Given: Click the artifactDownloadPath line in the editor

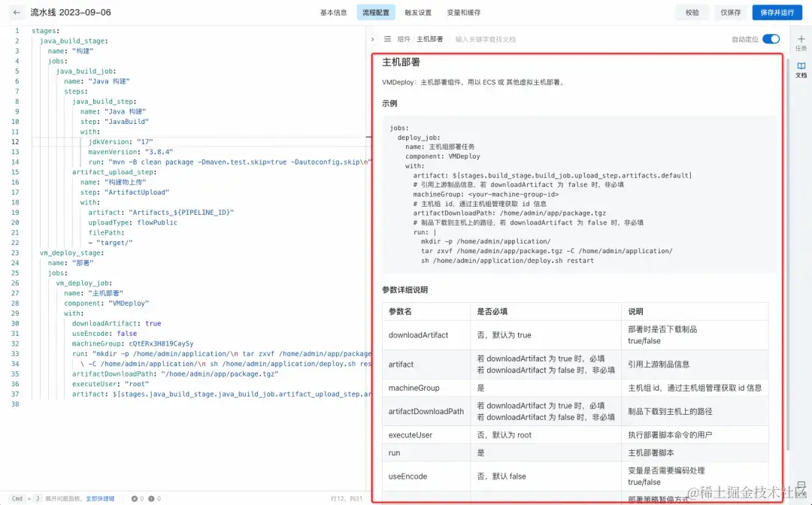Looking at the screenshot, I should (175, 374).
